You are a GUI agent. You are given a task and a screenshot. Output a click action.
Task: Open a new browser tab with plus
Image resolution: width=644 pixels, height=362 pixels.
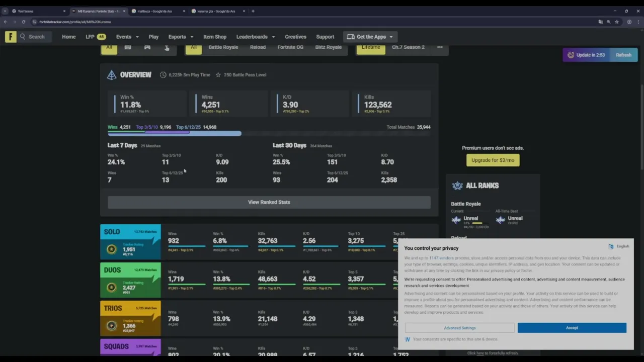pos(253,11)
